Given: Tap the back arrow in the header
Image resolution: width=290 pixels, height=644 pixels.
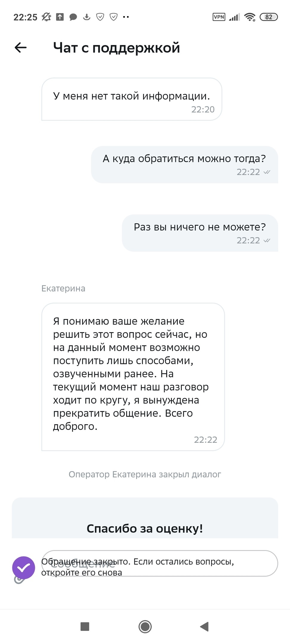Looking at the screenshot, I should (21, 47).
